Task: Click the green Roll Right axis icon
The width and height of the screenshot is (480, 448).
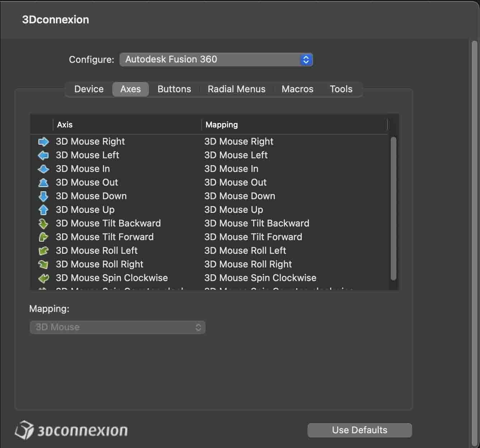Action: tap(43, 265)
